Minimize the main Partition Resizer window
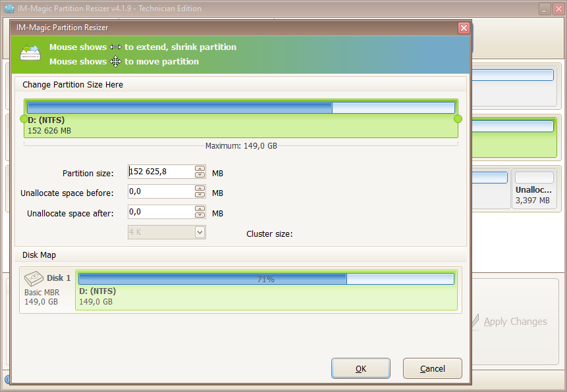The width and height of the screenshot is (567, 392). click(544, 9)
